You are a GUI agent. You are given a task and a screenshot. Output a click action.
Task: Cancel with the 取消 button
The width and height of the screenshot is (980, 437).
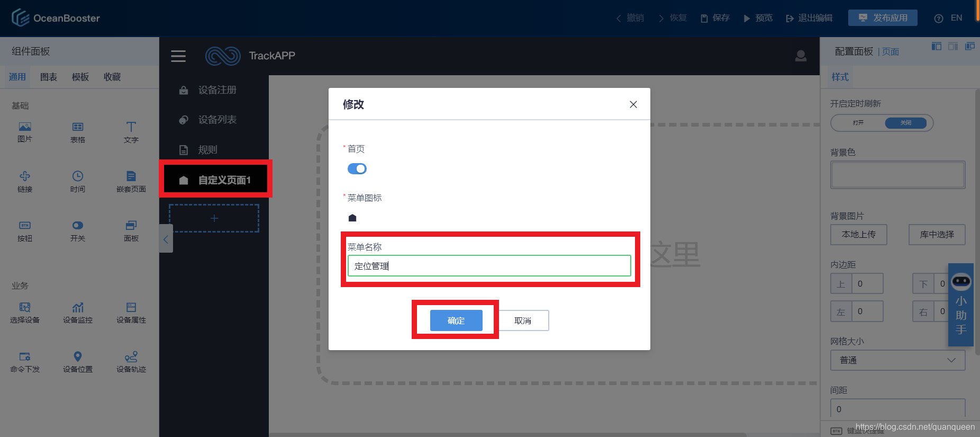(x=523, y=320)
